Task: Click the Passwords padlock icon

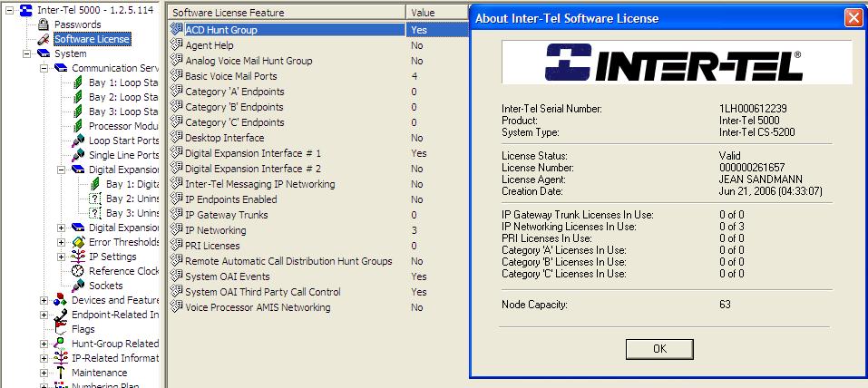Action: 44,24
